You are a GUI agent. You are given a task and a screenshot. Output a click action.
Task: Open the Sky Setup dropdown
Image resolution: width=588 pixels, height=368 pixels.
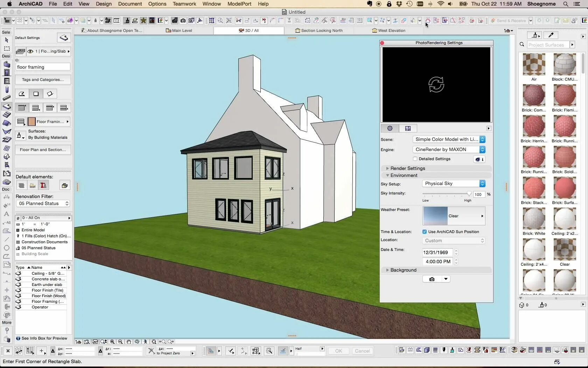click(x=454, y=183)
